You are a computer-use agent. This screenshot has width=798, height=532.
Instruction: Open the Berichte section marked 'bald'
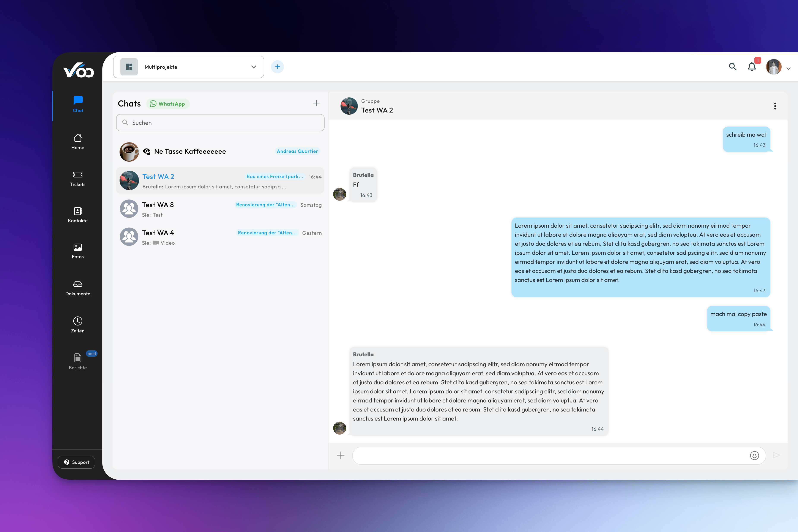tap(77, 360)
